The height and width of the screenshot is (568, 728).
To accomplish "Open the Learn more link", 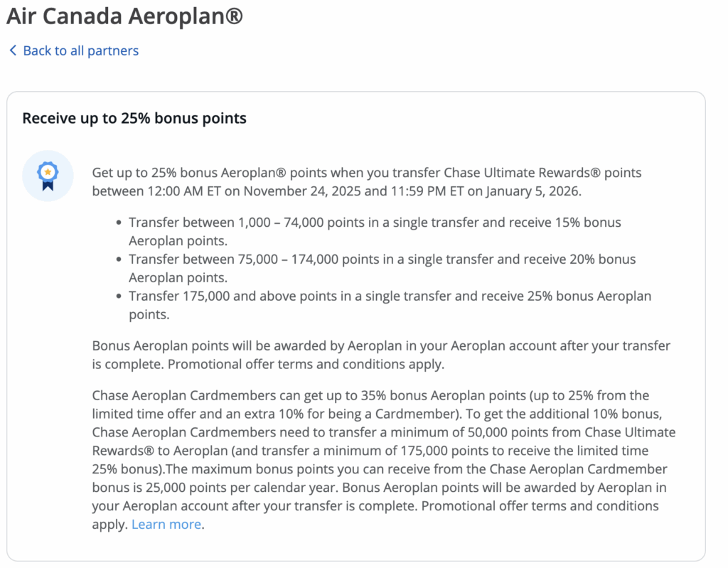I will pos(166,524).
